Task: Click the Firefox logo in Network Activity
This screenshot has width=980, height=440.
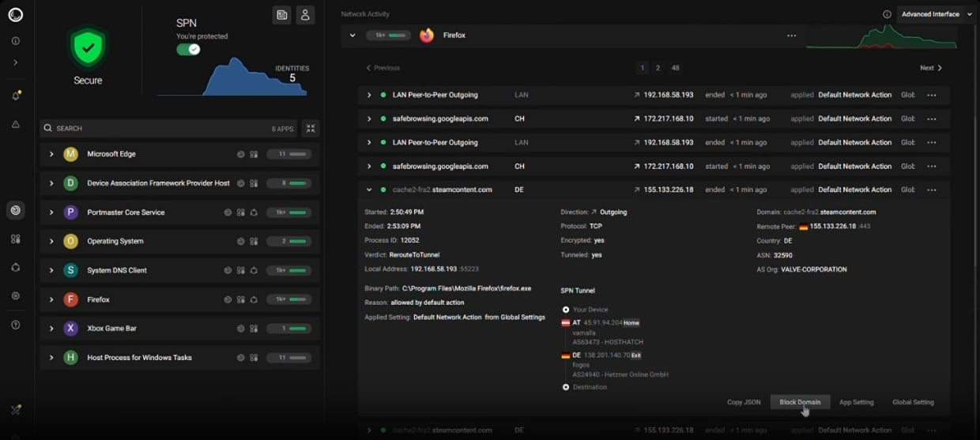Action: pyautogui.click(x=427, y=36)
